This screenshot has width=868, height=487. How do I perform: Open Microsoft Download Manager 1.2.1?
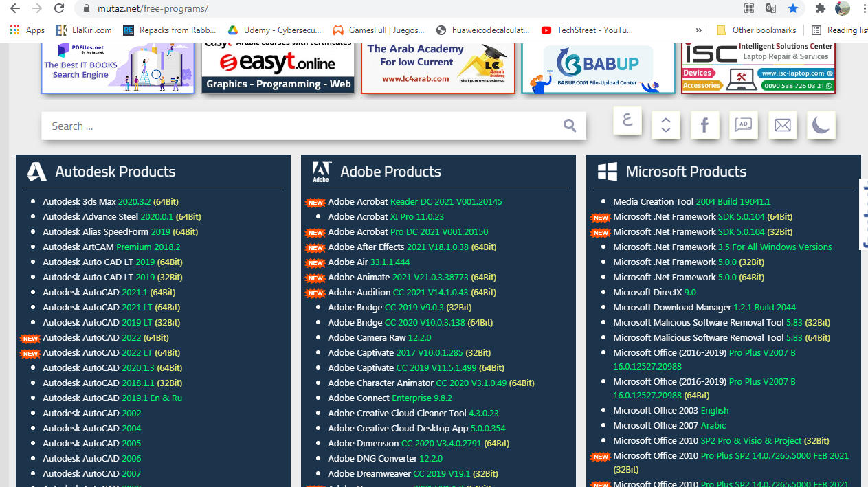pyautogui.click(x=704, y=307)
